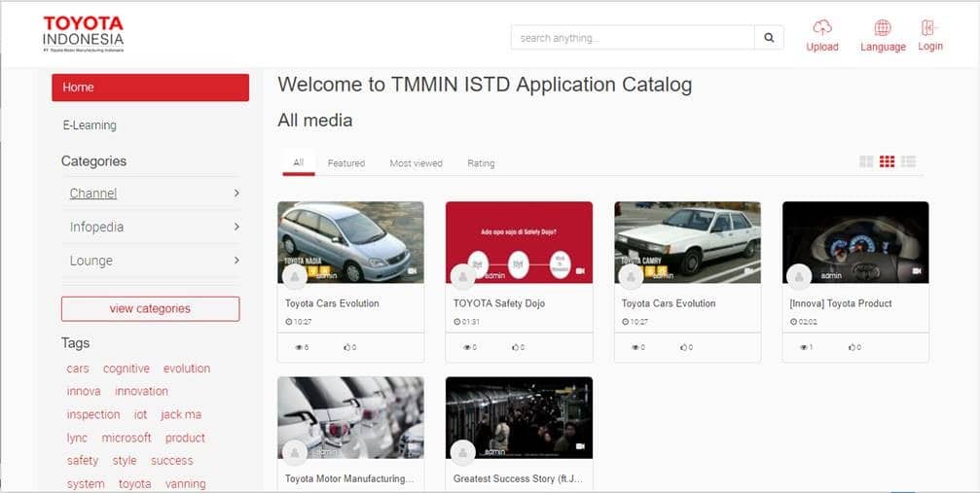980x493 pixels.
Task: Click like icon on Innova Toyota Product card
Action: coord(852,347)
